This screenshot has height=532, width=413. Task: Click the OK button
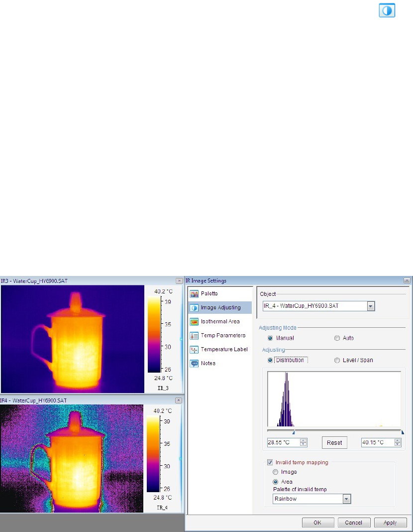coord(318,523)
